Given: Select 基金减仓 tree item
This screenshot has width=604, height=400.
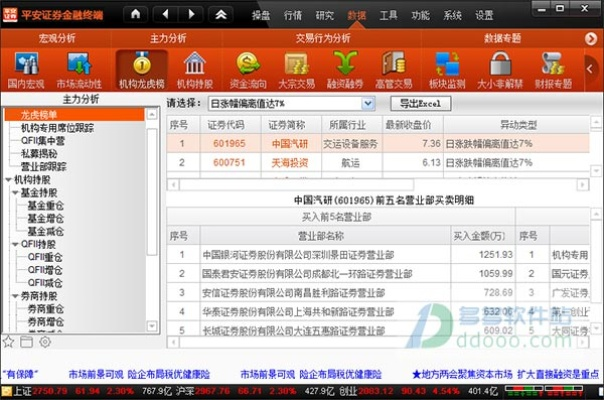Looking at the screenshot, I should click(x=45, y=231).
